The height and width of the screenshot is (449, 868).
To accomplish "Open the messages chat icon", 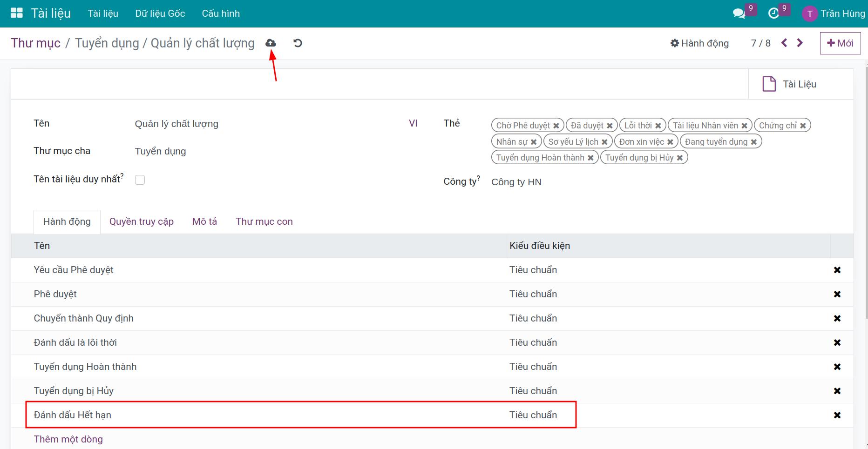I will click(x=739, y=13).
